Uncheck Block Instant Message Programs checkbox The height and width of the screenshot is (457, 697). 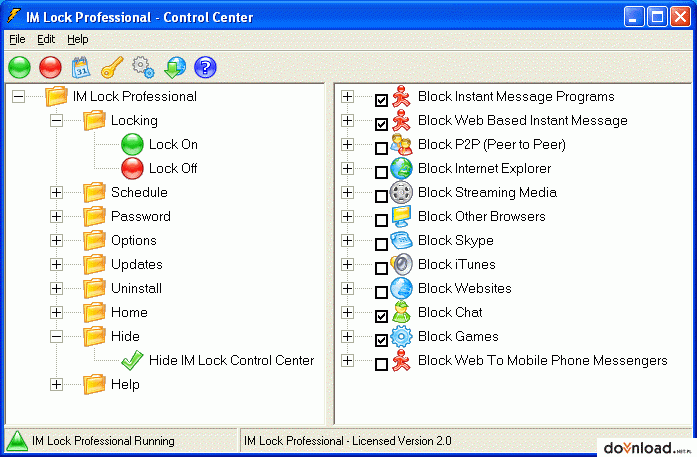click(381, 100)
